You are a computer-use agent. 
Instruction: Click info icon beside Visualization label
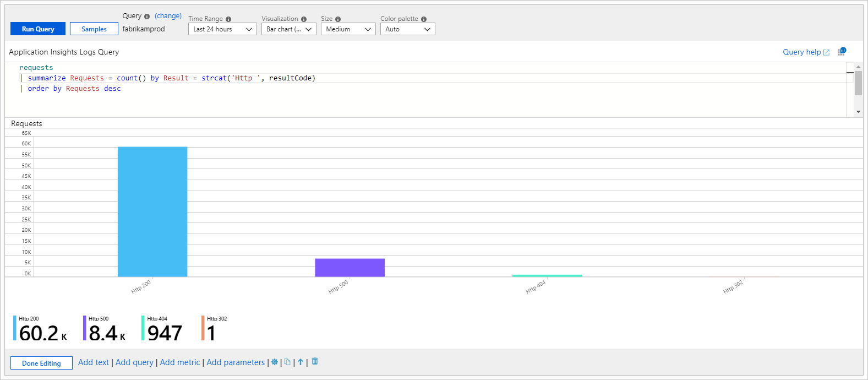coord(304,19)
